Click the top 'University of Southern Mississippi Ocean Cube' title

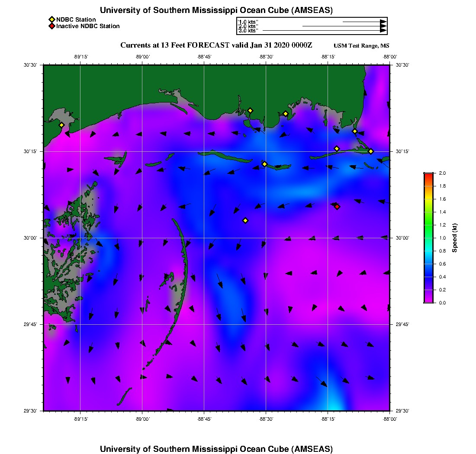[216, 10]
